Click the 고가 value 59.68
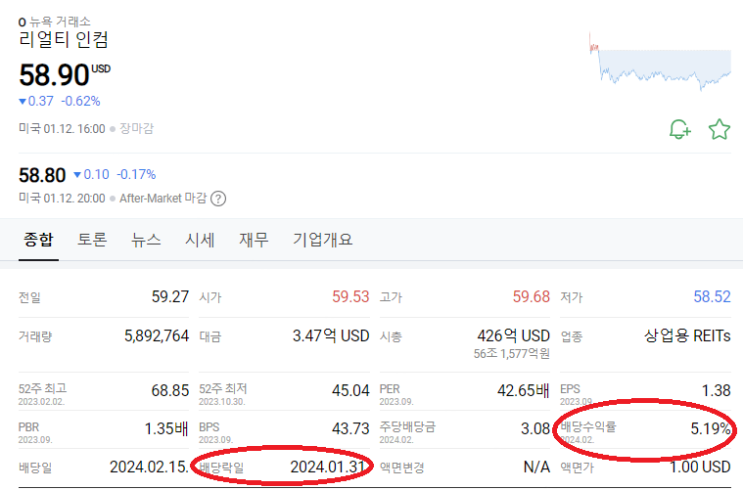 click(531, 297)
